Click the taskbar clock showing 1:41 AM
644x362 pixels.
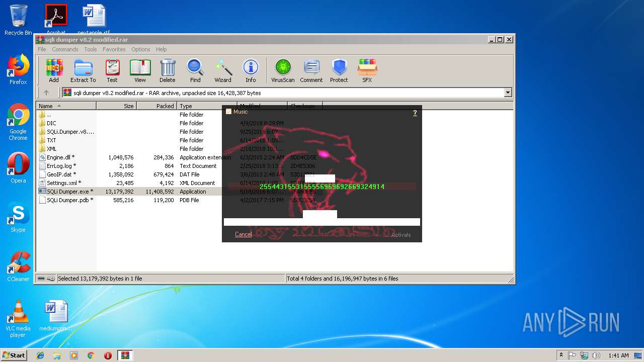point(618,355)
